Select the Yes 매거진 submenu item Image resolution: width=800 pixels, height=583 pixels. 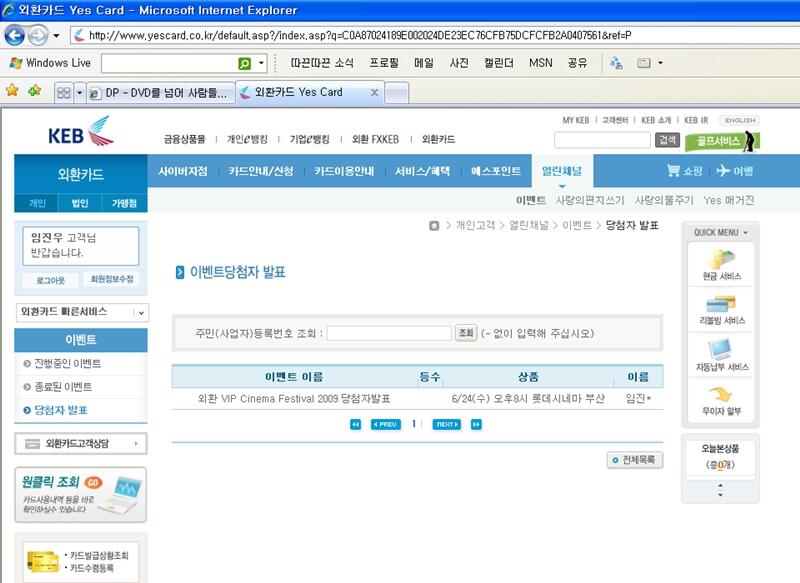tap(729, 200)
